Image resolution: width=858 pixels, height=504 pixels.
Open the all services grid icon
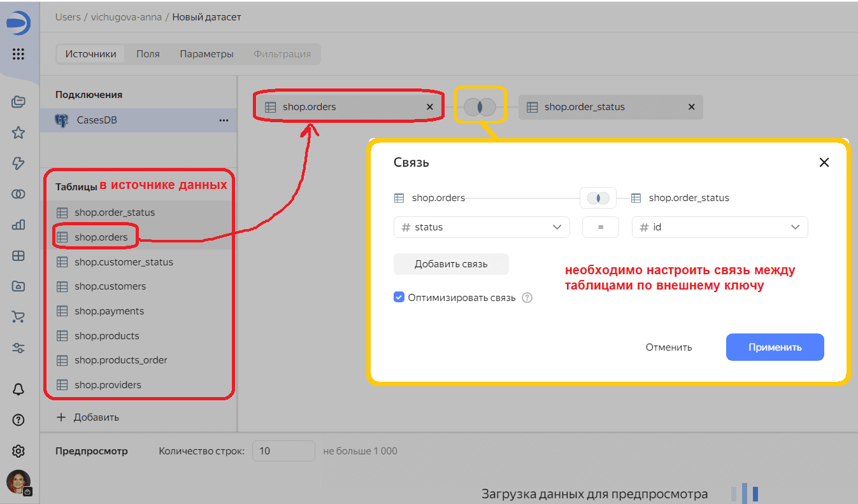(18, 54)
